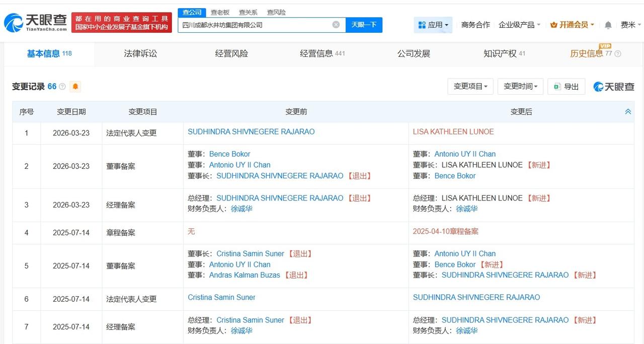The image size is (644, 344).
Task: Select the 变更前 column header
Action: [296, 112]
